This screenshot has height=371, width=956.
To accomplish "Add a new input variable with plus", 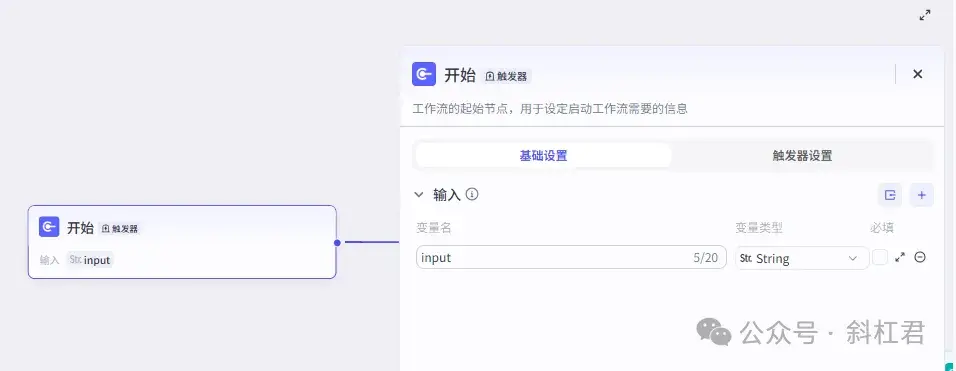I will (922, 195).
